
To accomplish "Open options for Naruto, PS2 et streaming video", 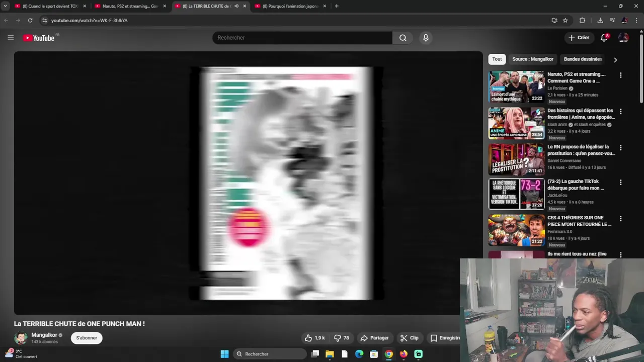I will [620, 75].
